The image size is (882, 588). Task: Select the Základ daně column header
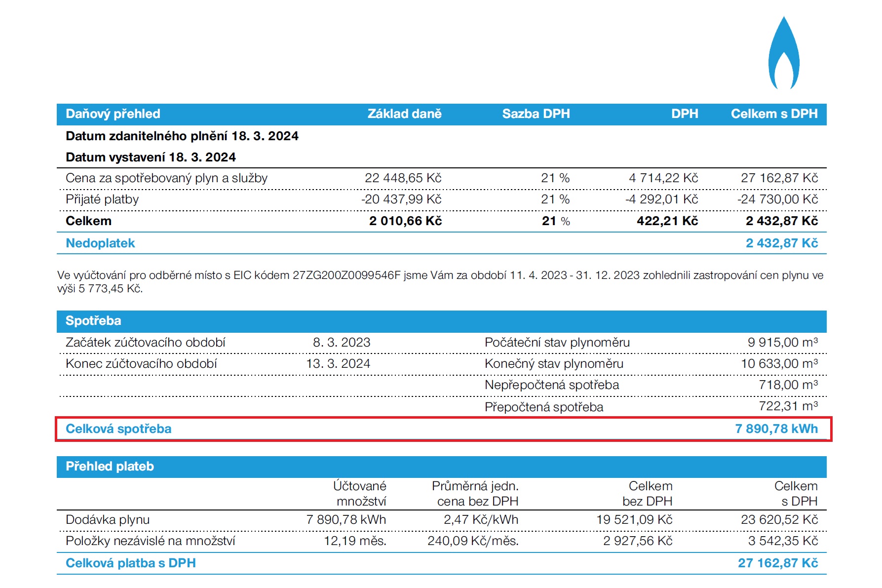(x=404, y=114)
